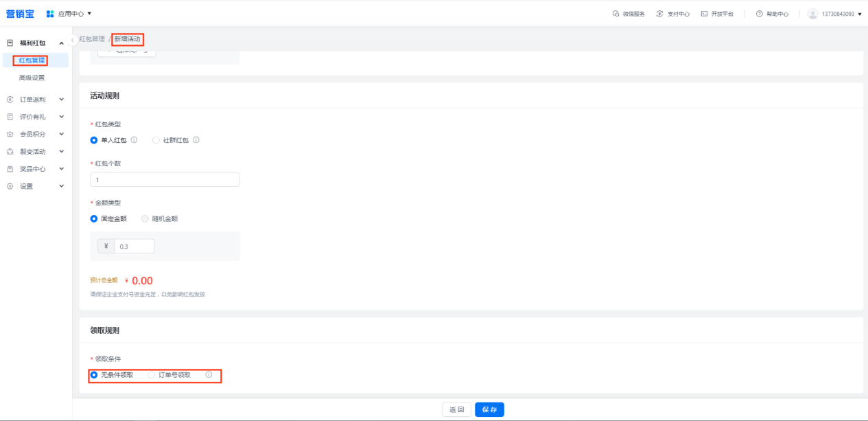Select 订单号领取 claim condition
This screenshot has height=421, width=868.
coord(152,375)
